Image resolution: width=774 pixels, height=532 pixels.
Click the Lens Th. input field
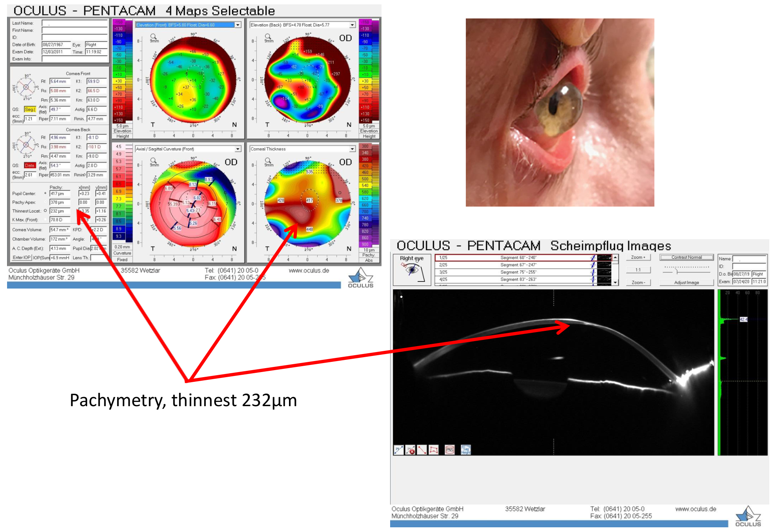[x=98, y=258]
